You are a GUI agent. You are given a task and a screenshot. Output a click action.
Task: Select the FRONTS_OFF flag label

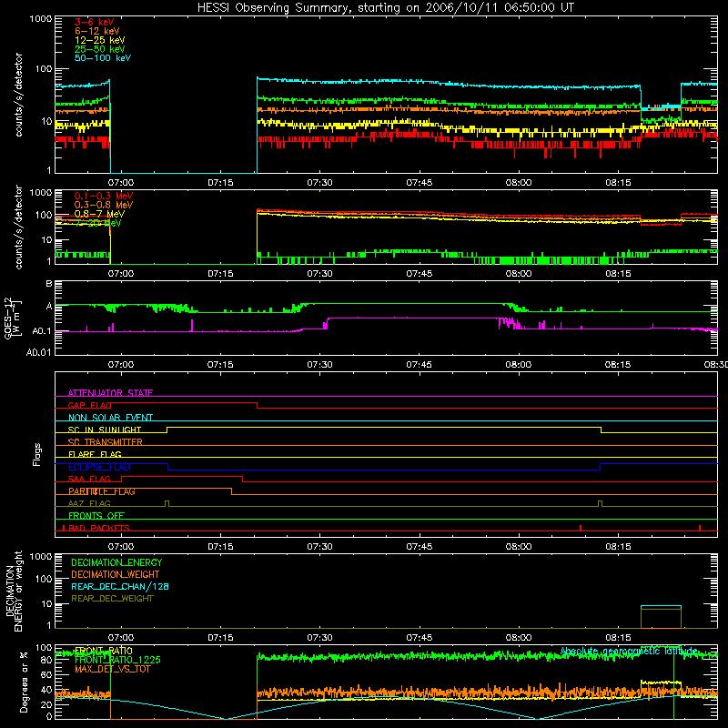(96, 515)
